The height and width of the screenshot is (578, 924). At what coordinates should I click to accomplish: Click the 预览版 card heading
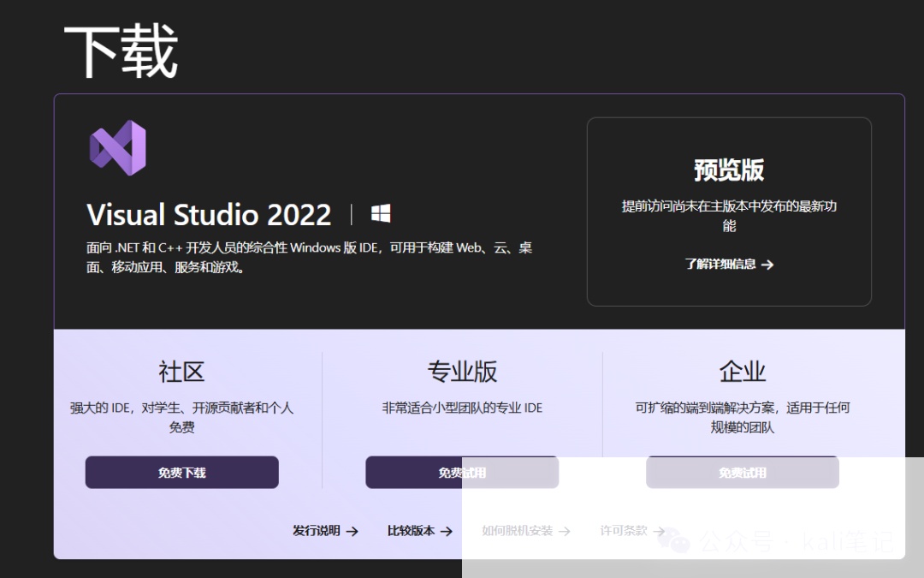pos(729,170)
